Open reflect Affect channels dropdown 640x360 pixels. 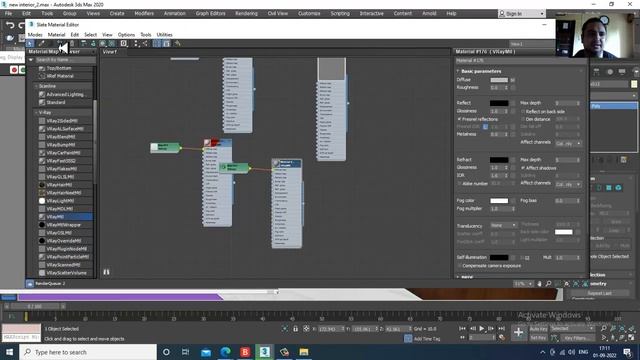569,144
